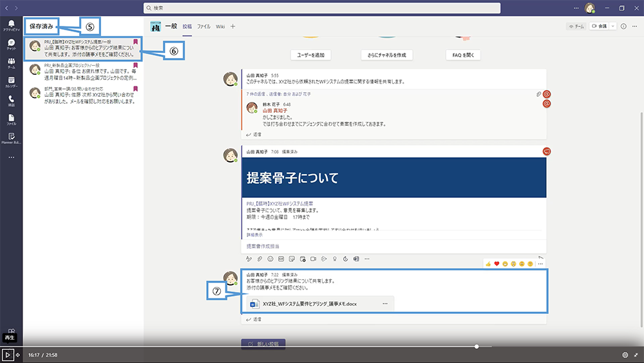Screen dimensions: 644x363
Task: Toggle bookmark on 新製品企画プロジェクト saved item
Action: [135, 65]
